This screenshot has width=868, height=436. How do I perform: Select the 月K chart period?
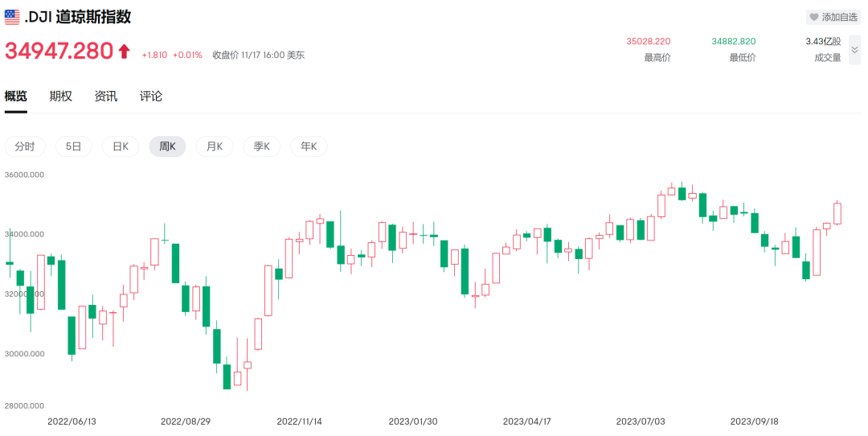tap(215, 146)
